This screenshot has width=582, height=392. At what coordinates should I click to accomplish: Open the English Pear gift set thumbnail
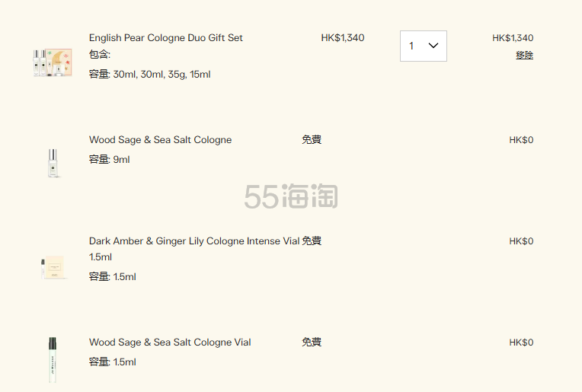[53, 62]
